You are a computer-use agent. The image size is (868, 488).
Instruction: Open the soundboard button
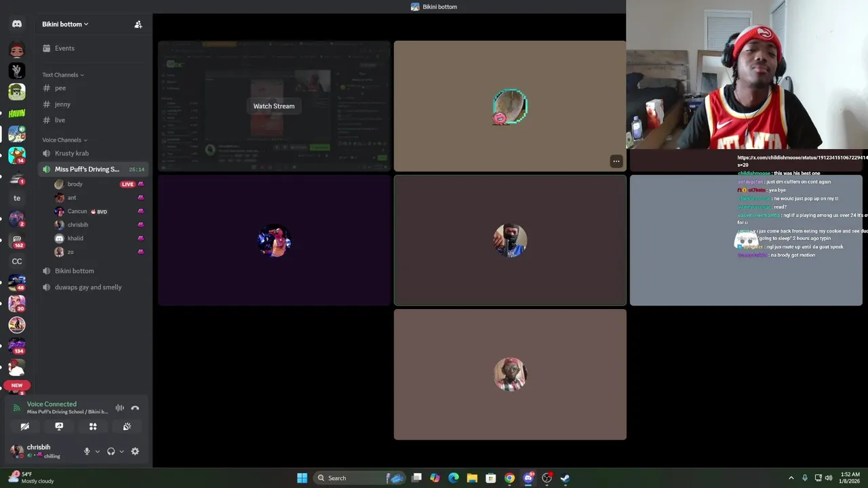(x=127, y=426)
